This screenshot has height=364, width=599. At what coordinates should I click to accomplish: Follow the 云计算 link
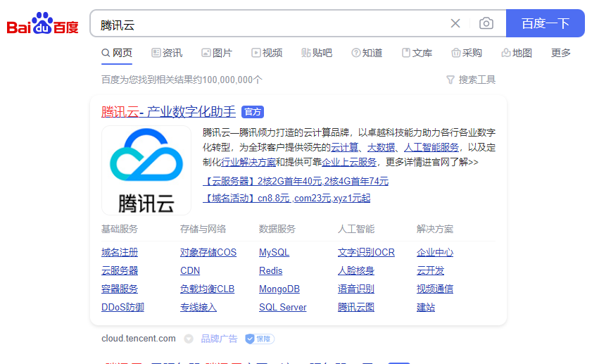(x=345, y=147)
